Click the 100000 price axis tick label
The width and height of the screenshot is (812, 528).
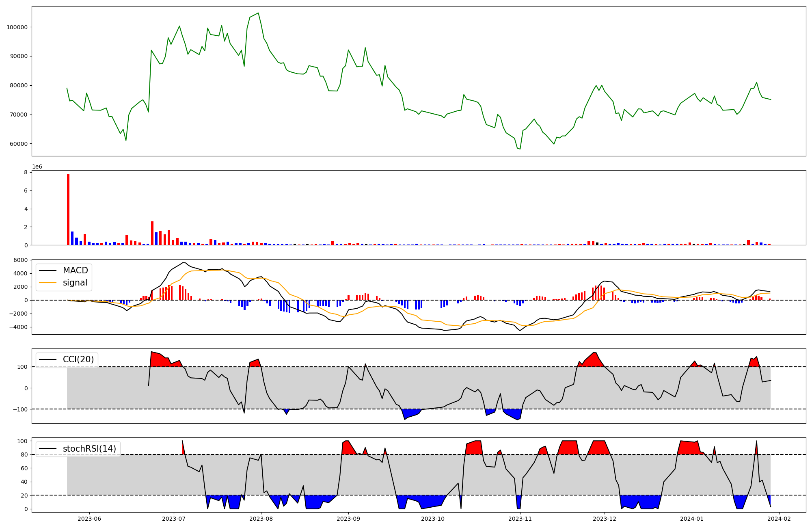click(x=17, y=27)
